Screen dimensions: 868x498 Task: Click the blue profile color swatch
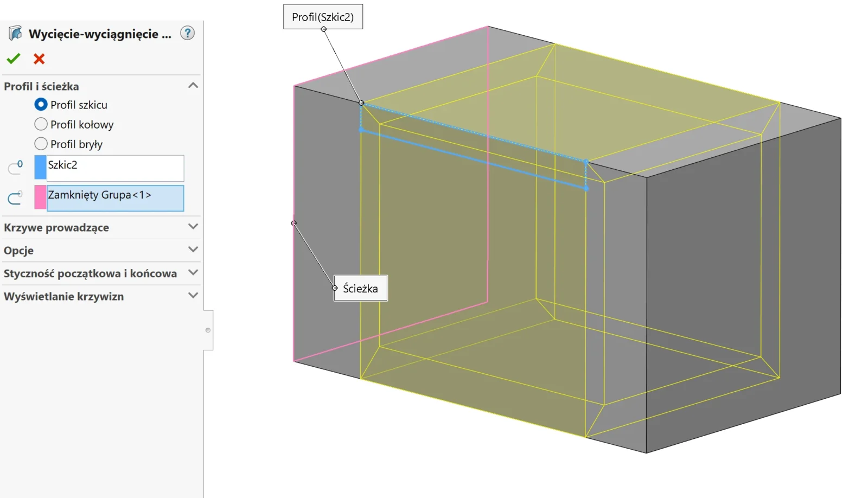pos(40,168)
